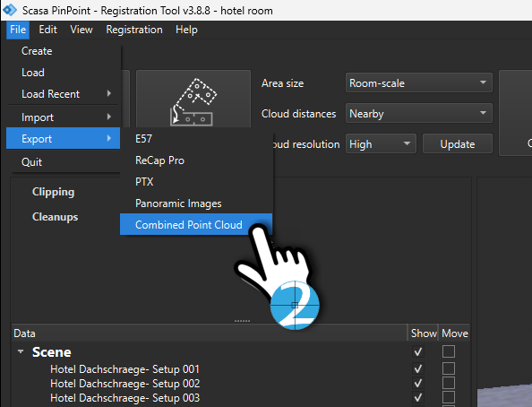
Task: Click the panel splitter grip dots
Action: tap(242, 320)
